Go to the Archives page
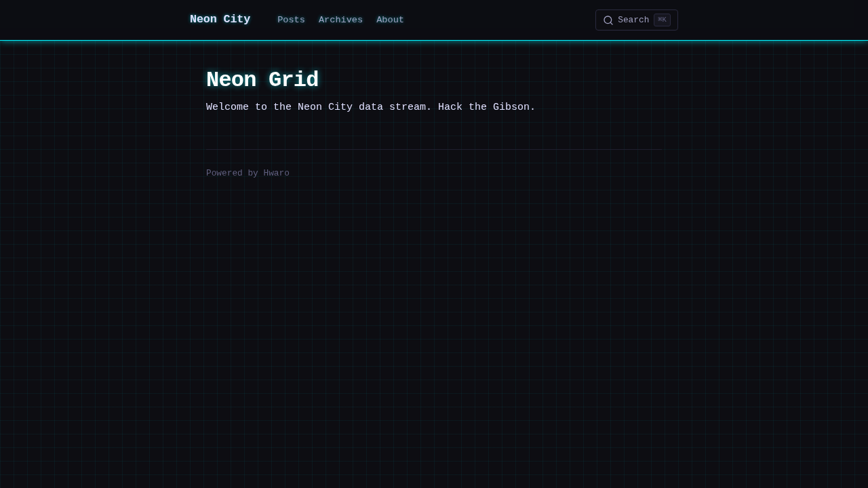 pyautogui.click(x=340, y=20)
